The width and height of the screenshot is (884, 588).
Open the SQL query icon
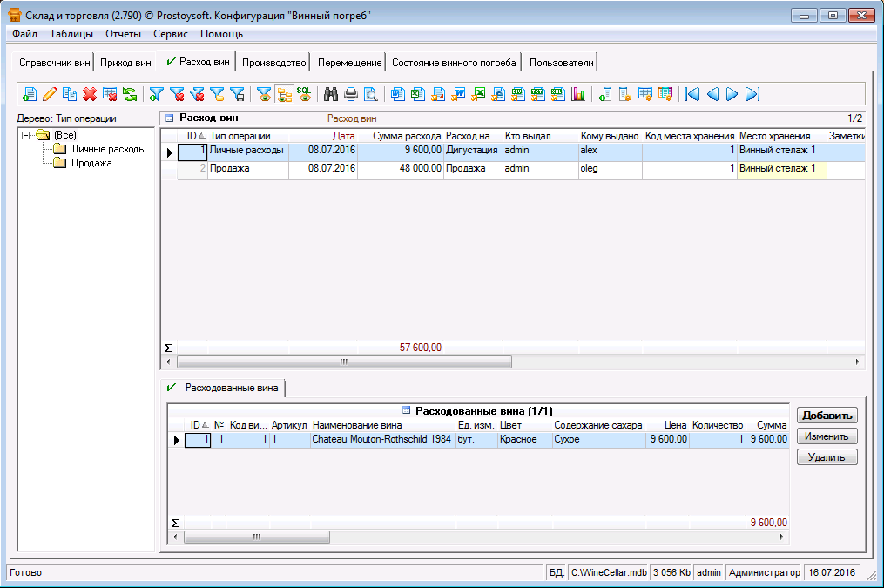click(x=304, y=93)
